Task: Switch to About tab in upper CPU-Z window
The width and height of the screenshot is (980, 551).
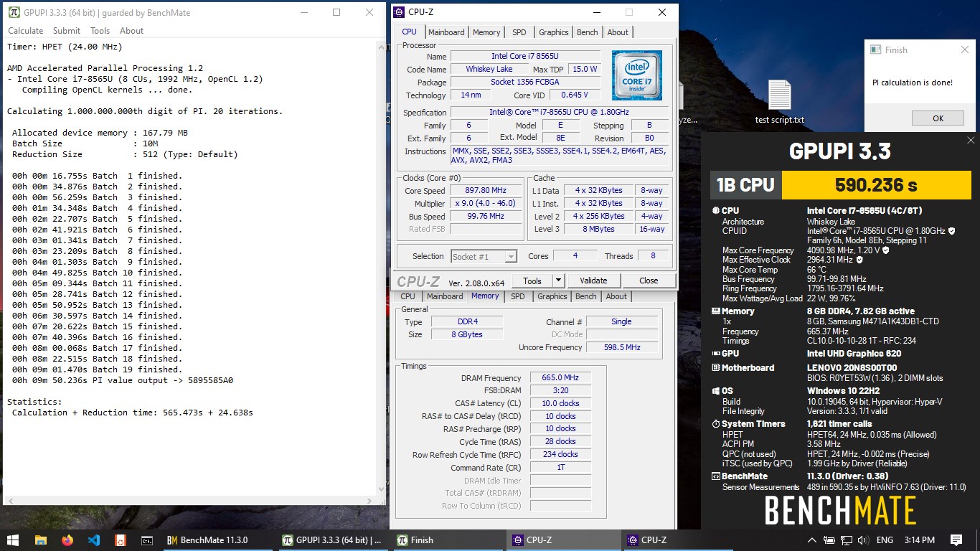Action: tap(618, 32)
